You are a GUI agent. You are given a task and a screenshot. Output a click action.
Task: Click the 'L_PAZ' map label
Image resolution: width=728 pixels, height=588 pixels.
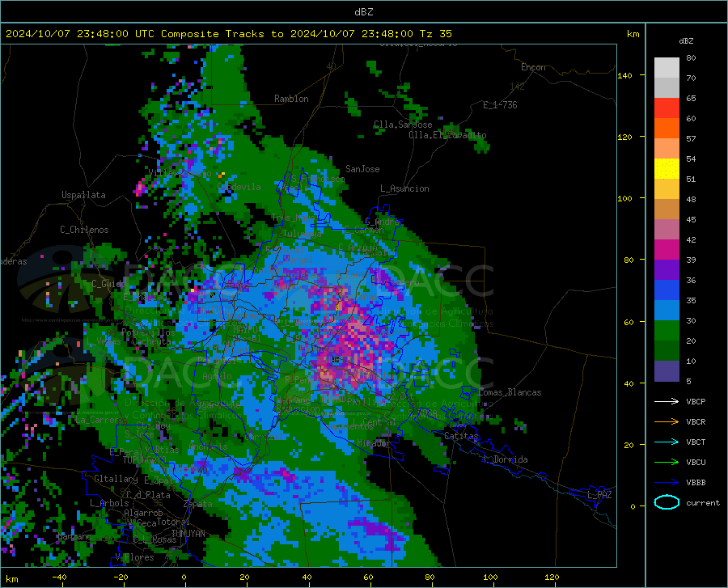(x=599, y=495)
